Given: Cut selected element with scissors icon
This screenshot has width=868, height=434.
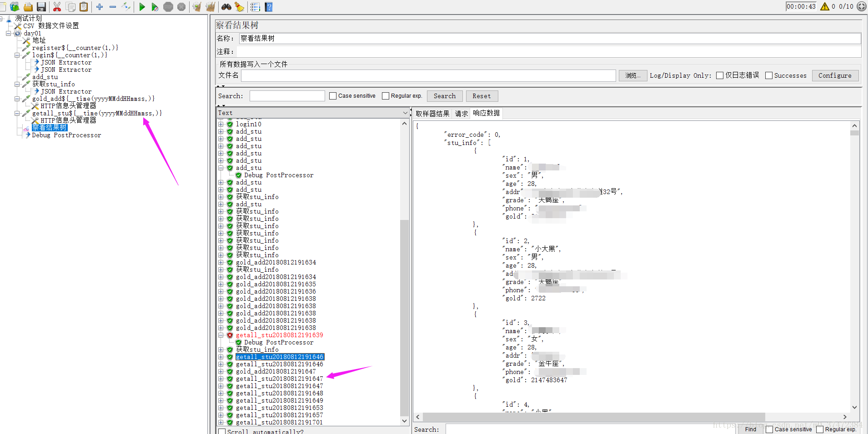Looking at the screenshot, I should point(57,7).
